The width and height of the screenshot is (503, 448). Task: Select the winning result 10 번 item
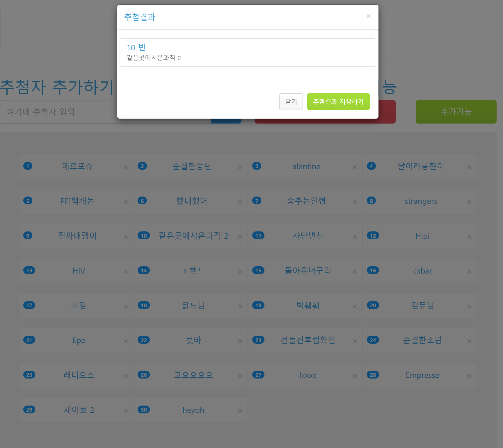tap(248, 52)
